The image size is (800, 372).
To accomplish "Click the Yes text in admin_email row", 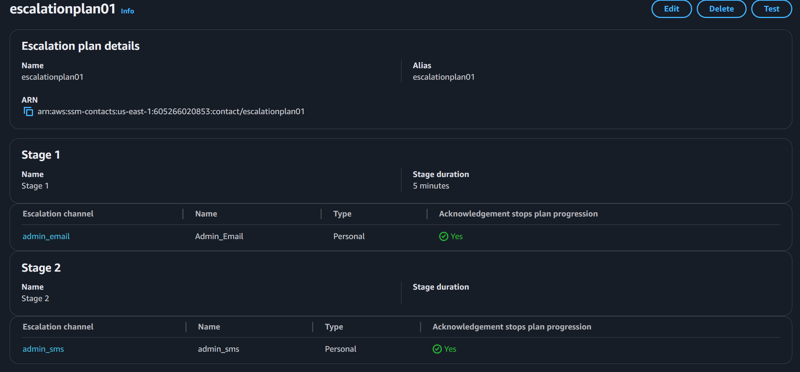I will coord(457,236).
